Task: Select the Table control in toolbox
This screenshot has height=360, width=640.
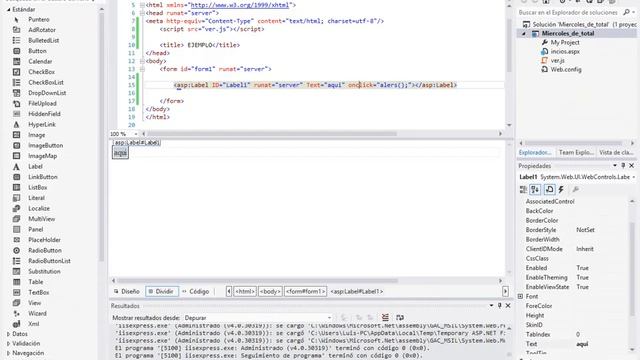Action: tap(36, 282)
